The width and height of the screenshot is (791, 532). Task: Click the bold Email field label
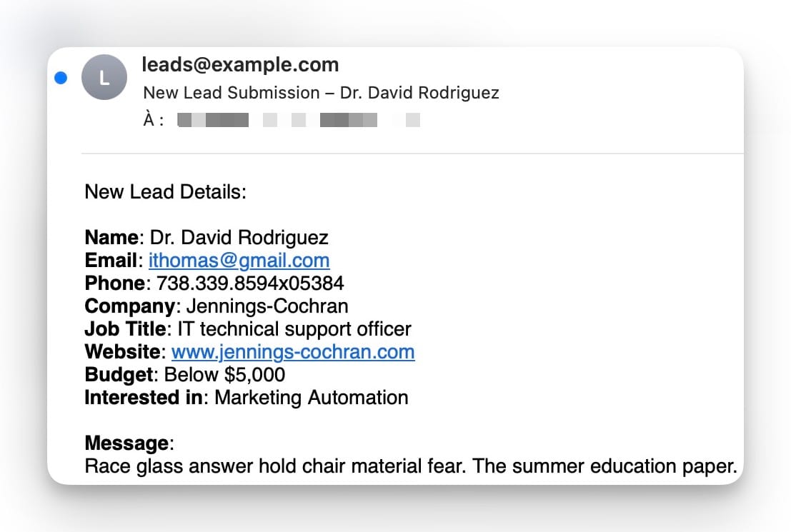tap(111, 261)
